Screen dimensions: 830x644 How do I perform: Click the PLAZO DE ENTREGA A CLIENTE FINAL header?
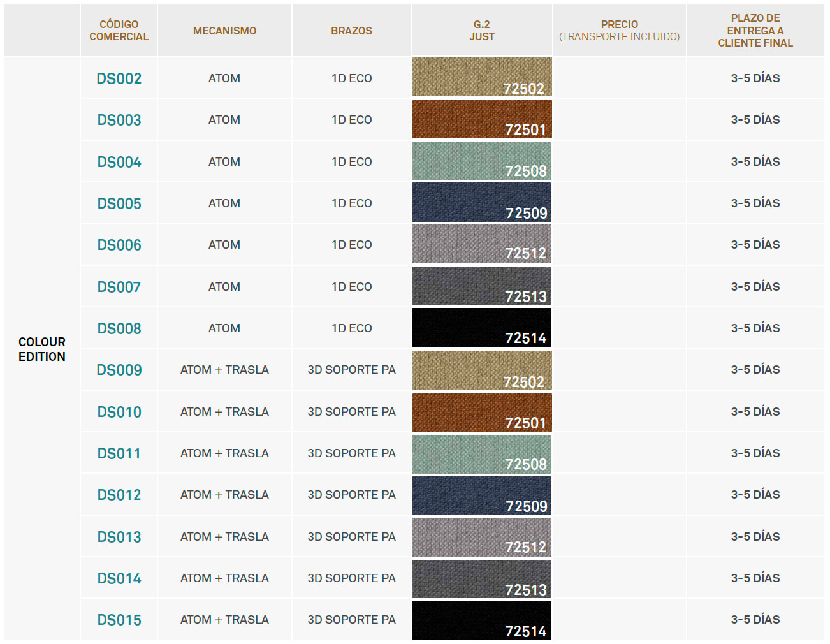click(x=755, y=31)
